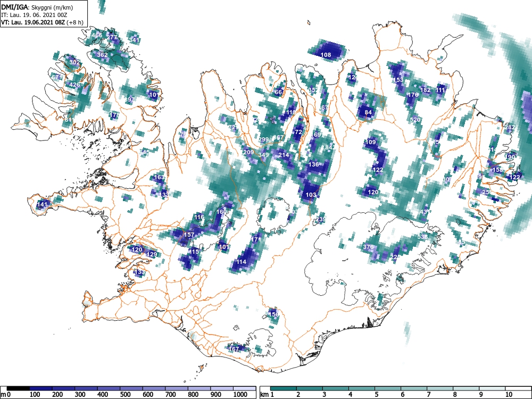
Task: Select the '84' visibility value
Action: (x=368, y=112)
